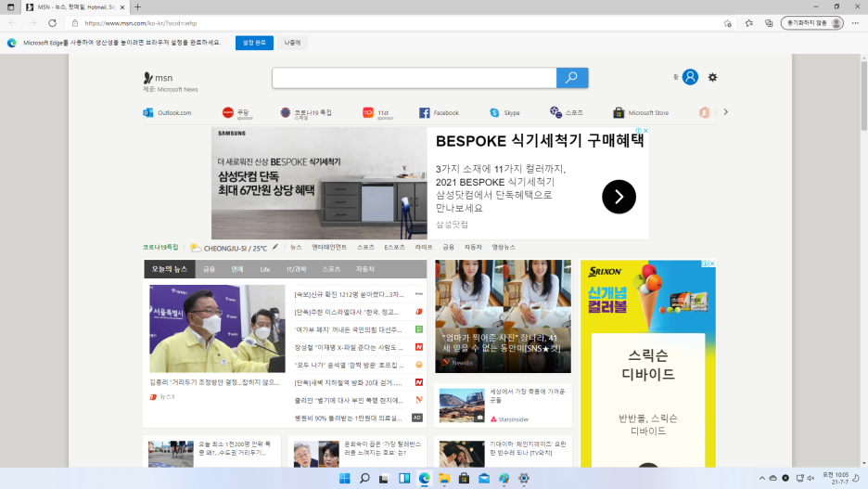Open the StarsInsider landscape thumbnail
Screen dimensions: 868x489
click(x=462, y=405)
